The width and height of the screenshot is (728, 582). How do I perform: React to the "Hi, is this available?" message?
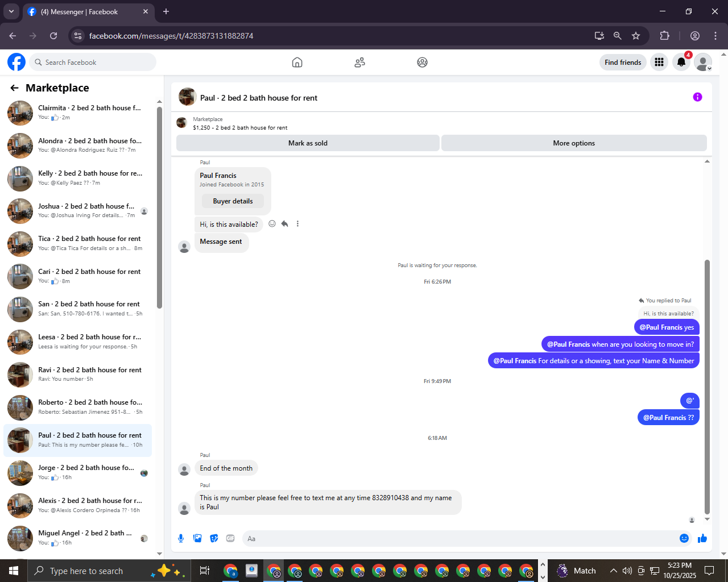tap(272, 224)
